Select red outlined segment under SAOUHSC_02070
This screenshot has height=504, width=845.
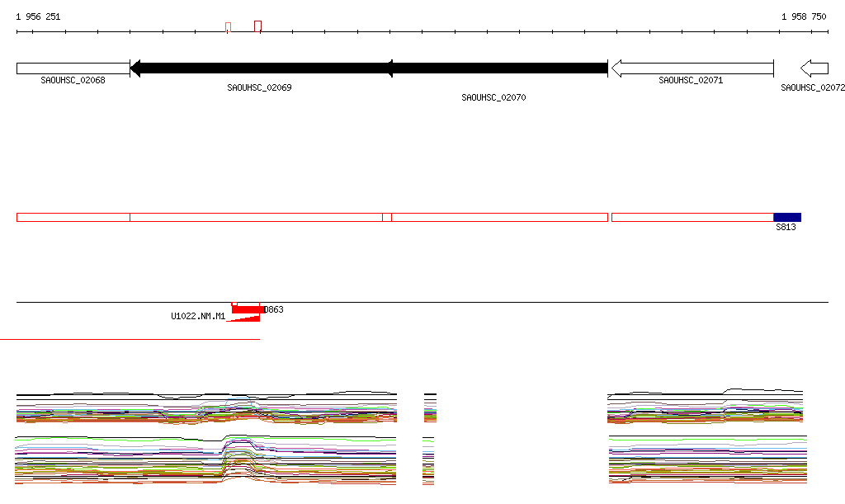pyautogui.click(x=499, y=217)
